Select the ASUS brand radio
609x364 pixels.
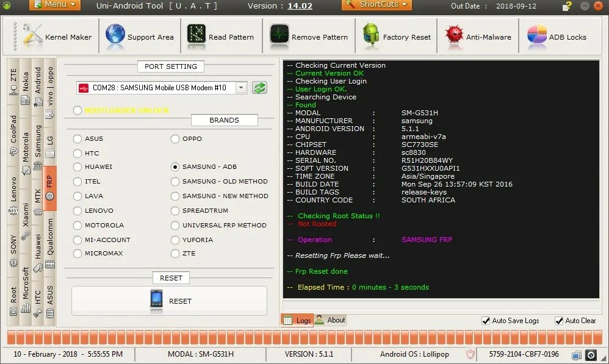tap(77, 138)
